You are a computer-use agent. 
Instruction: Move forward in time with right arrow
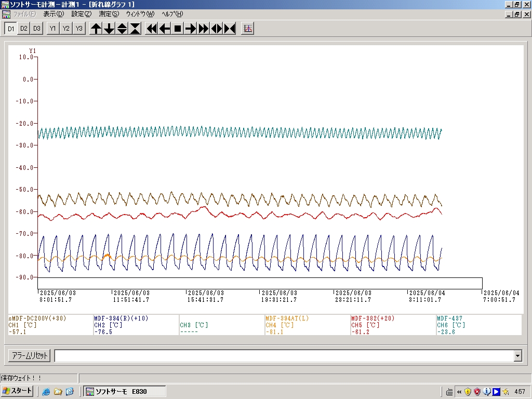pyautogui.click(x=190, y=29)
